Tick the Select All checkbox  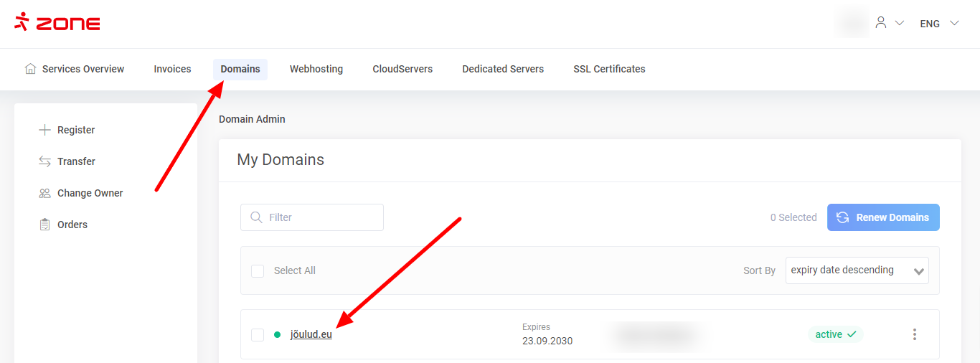point(258,270)
